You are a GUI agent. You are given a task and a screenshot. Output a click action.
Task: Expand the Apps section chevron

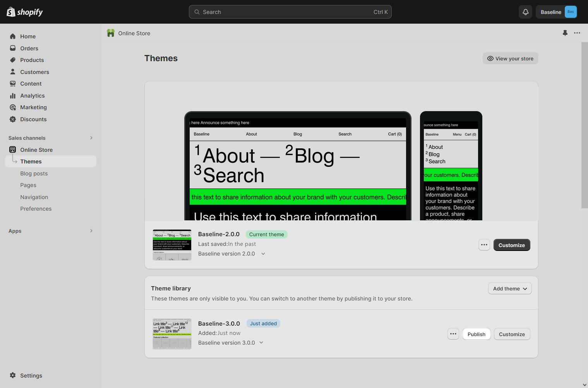(x=91, y=231)
